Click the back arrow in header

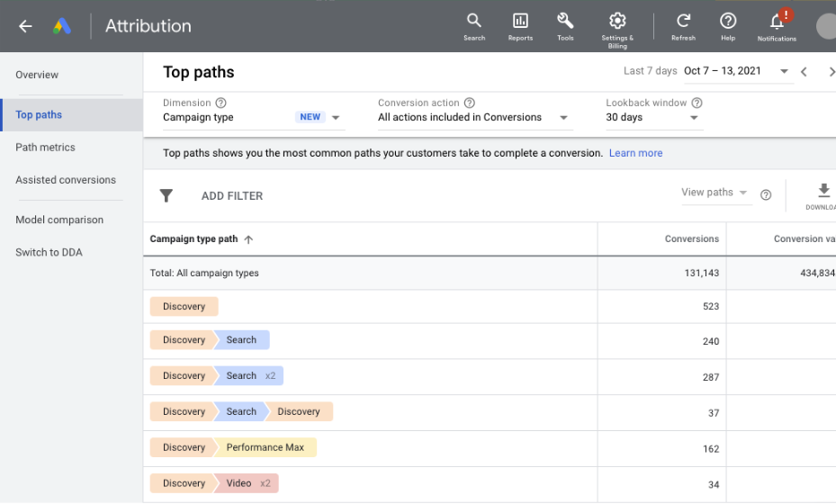(25, 26)
